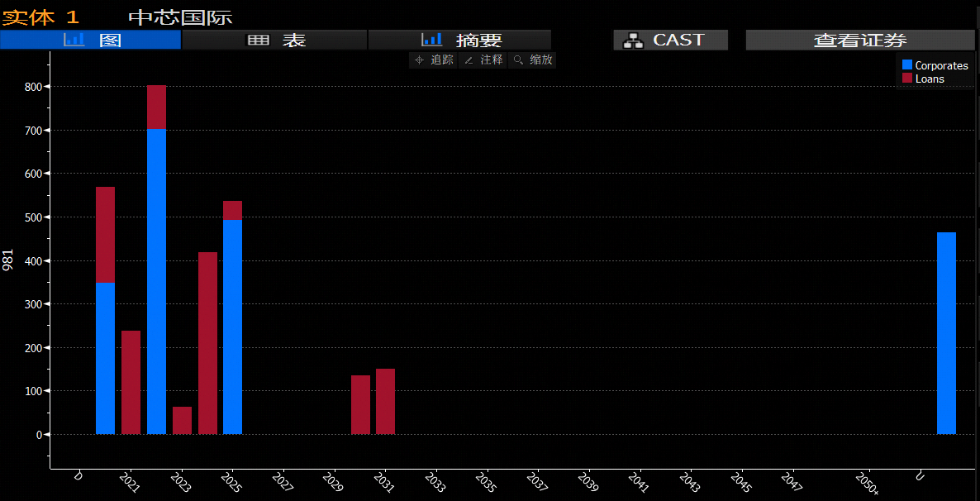Click the Loans legend label
Viewport: 980px width, 501px height.
tap(930, 79)
